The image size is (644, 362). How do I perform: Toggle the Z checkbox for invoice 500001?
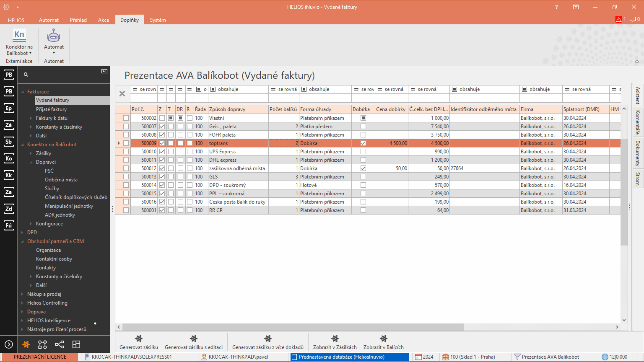[162, 210]
